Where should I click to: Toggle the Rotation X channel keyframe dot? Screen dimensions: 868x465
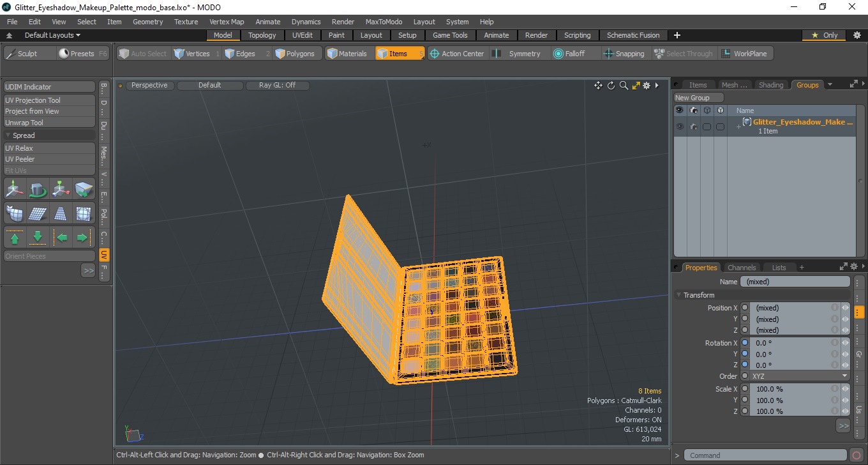(744, 343)
